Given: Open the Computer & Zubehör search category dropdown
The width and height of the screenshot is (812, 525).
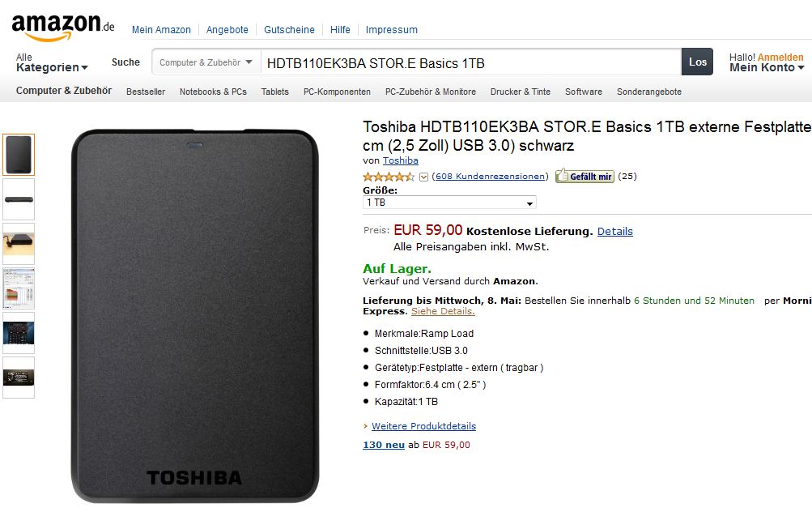Looking at the screenshot, I should pyautogui.click(x=206, y=62).
